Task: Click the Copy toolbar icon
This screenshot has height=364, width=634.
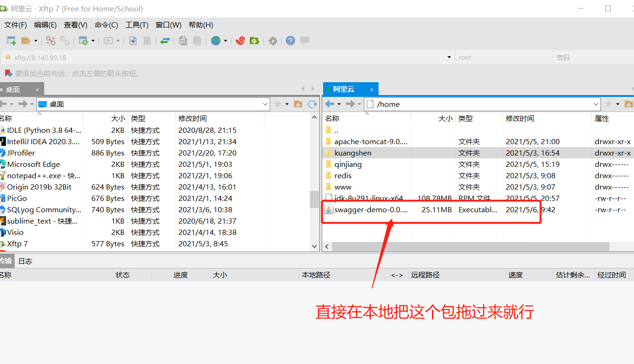Action: pyautogui.click(x=183, y=41)
